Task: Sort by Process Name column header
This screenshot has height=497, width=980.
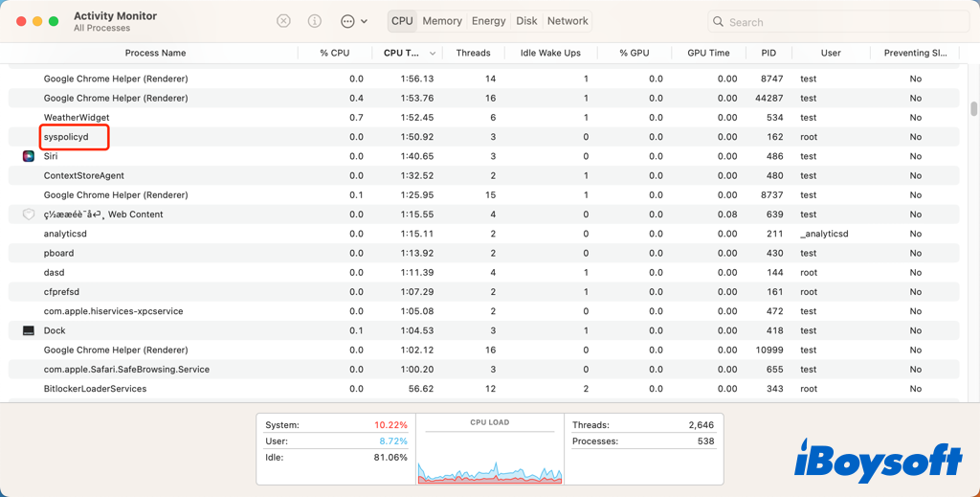Action: pyautogui.click(x=155, y=53)
